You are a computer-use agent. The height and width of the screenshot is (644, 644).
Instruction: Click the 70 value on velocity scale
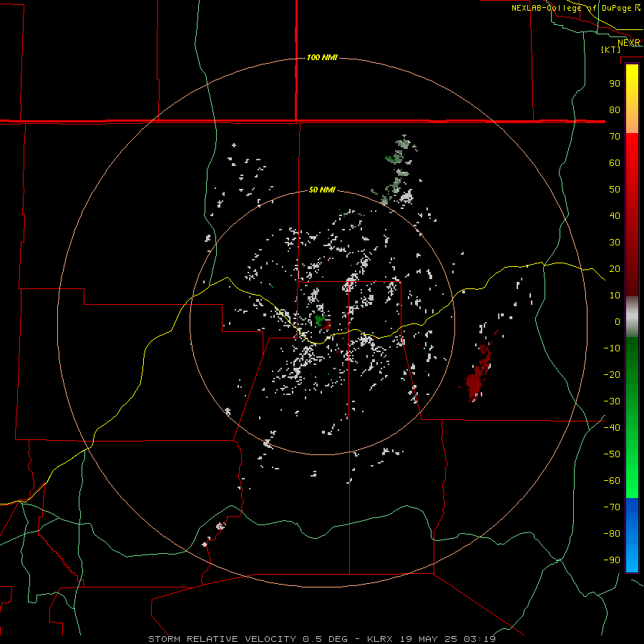(x=615, y=137)
